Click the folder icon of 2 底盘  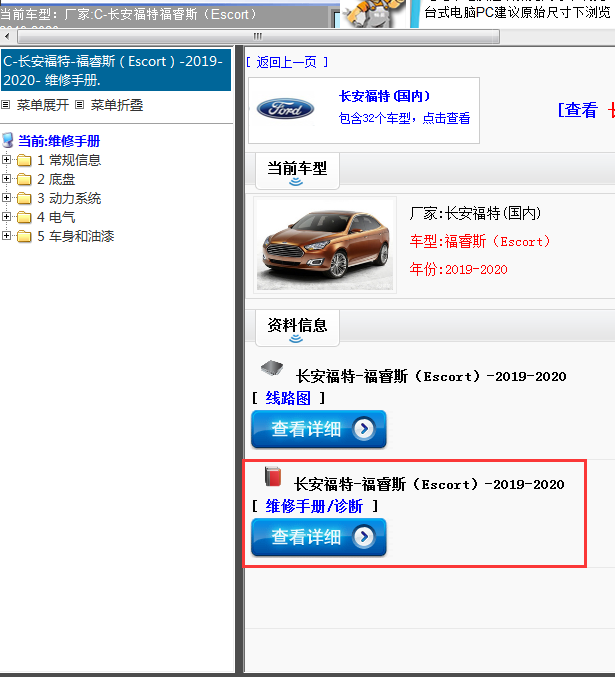point(24,180)
